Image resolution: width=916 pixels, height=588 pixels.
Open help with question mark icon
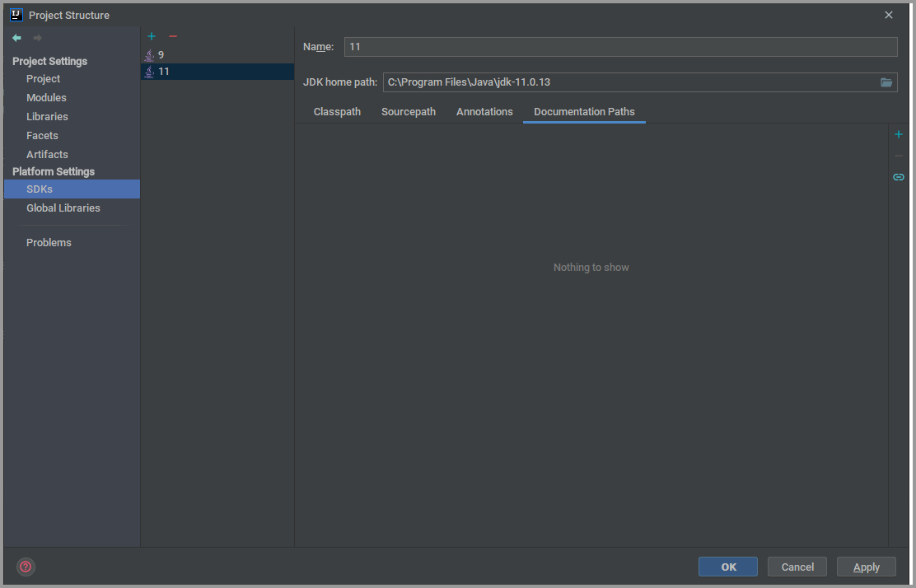coord(26,567)
